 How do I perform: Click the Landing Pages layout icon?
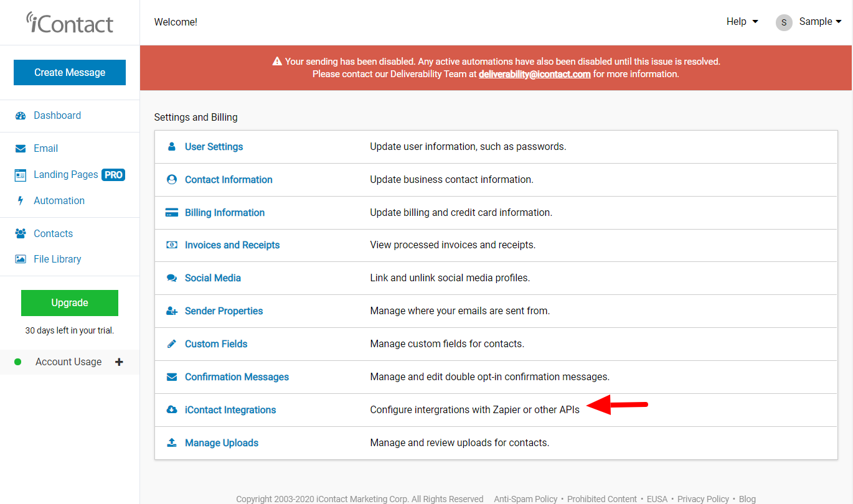click(x=21, y=175)
